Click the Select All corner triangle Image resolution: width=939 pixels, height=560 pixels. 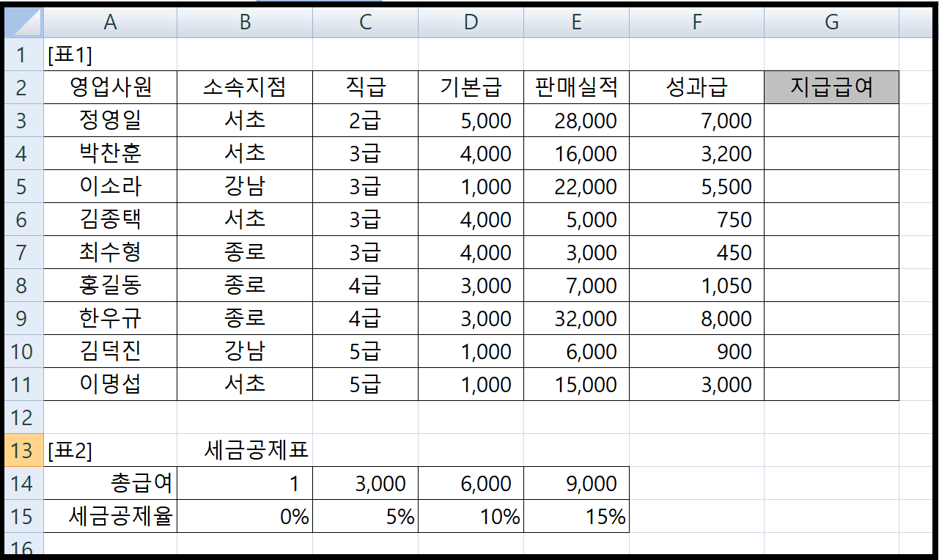[23, 23]
